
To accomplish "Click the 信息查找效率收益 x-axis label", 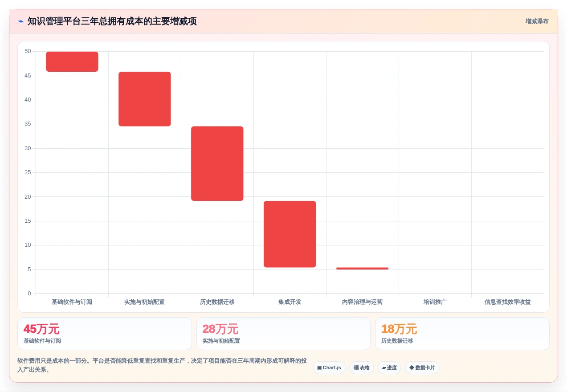I will pos(508,302).
